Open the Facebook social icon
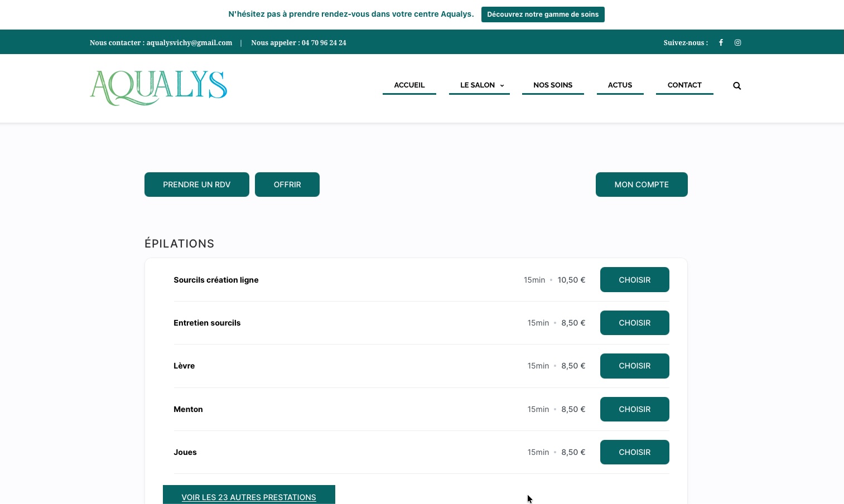Image resolution: width=844 pixels, height=504 pixels. point(721,42)
